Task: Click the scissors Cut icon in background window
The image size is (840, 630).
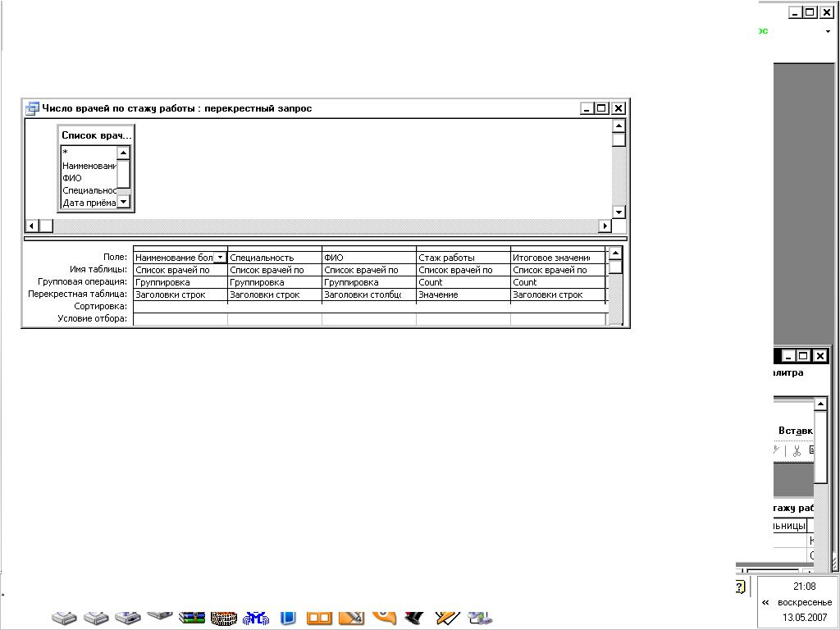Action: (x=797, y=450)
